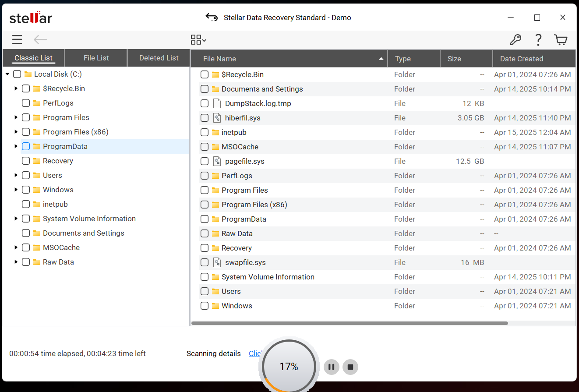Click the key activation icon
The width and height of the screenshot is (579, 392).
(x=515, y=40)
